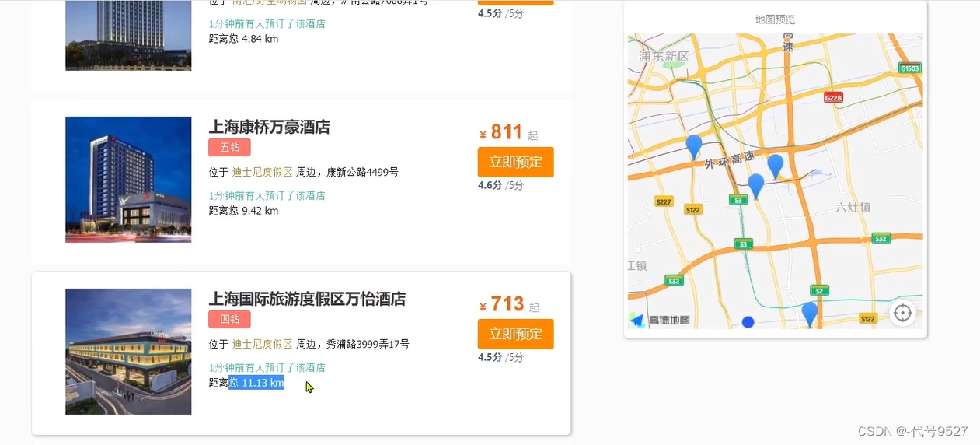
Task: Click 4.5分 rating under the ¥713 price
Action: coord(501,357)
